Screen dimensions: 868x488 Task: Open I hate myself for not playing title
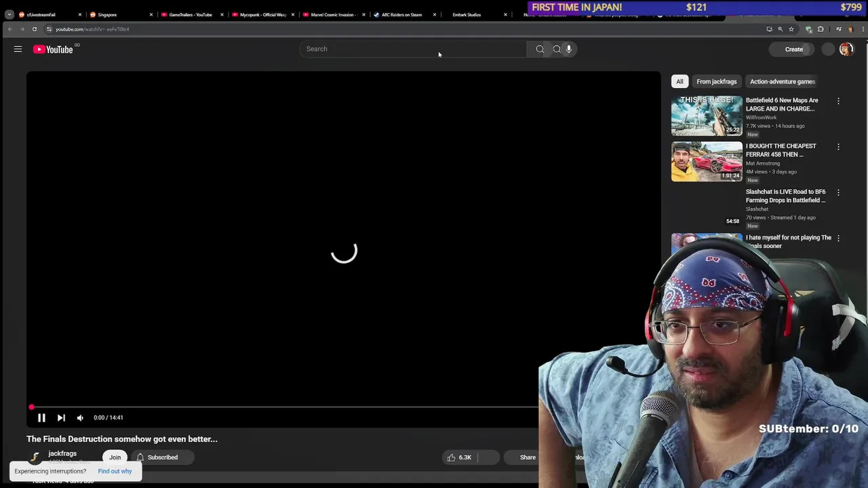788,241
